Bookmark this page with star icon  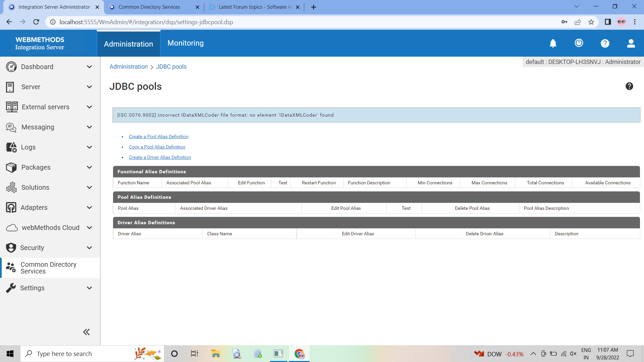(591, 22)
